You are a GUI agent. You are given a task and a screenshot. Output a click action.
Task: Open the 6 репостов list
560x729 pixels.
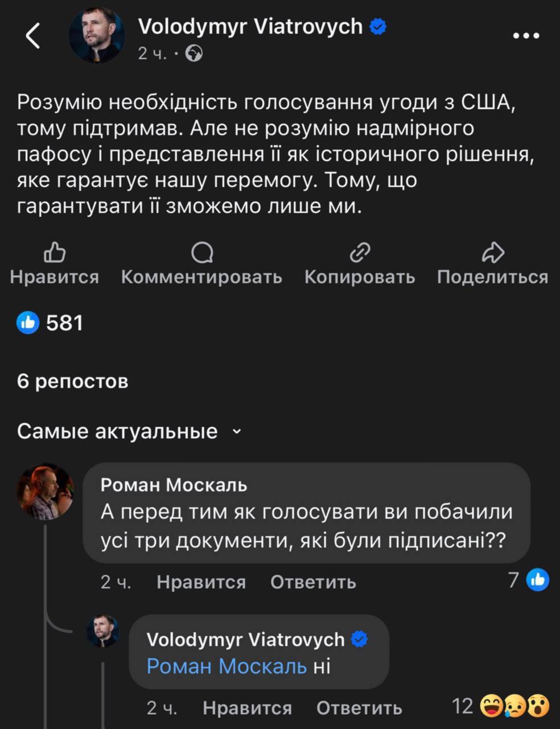[72, 381]
